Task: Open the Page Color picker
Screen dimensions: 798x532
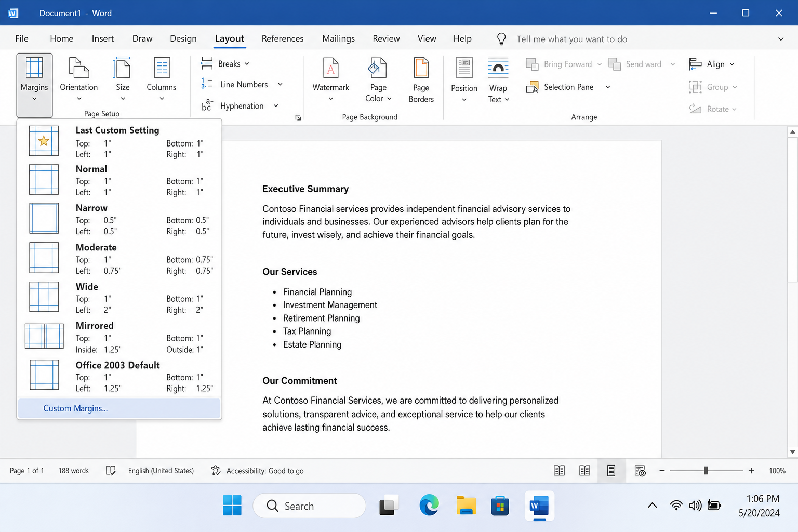Action: click(378, 80)
